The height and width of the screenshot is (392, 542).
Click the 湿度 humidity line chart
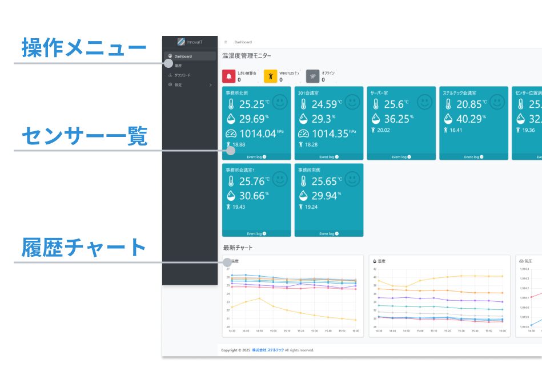[x=440, y=300]
